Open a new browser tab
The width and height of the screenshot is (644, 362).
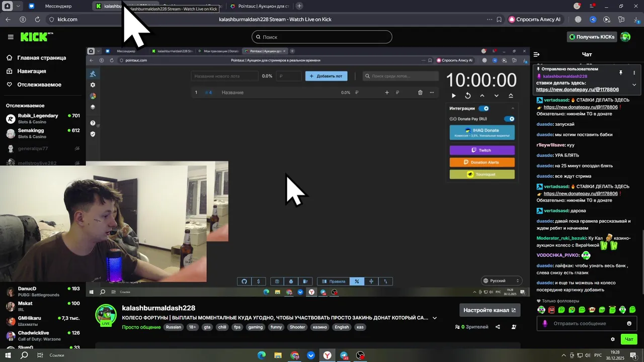click(x=299, y=6)
